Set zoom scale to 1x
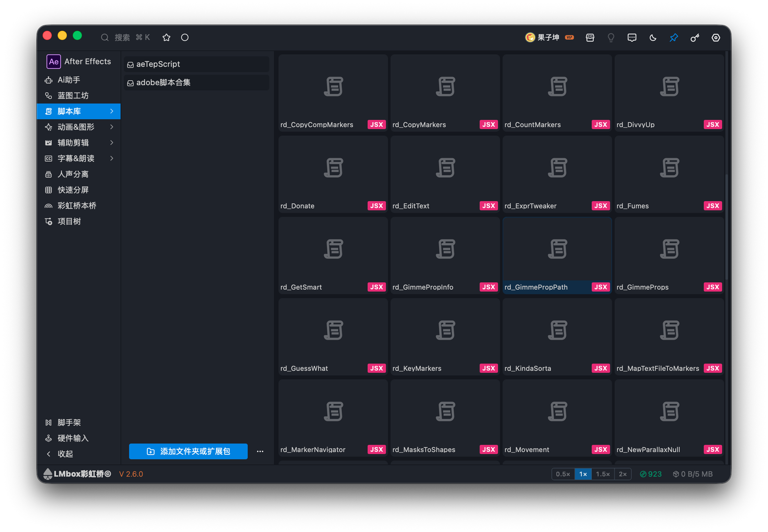Viewport: 768px width, 532px height. [x=583, y=474]
